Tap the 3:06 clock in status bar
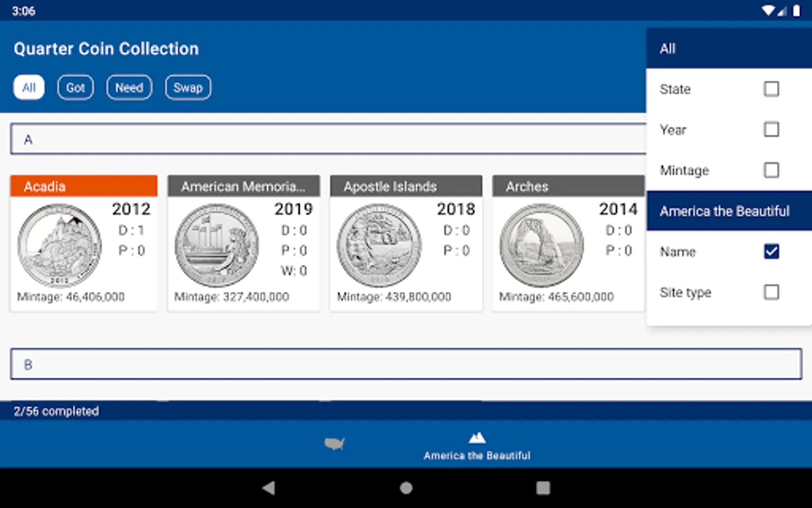The width and height of the screenshot is (812, 508). click(24, 11)
